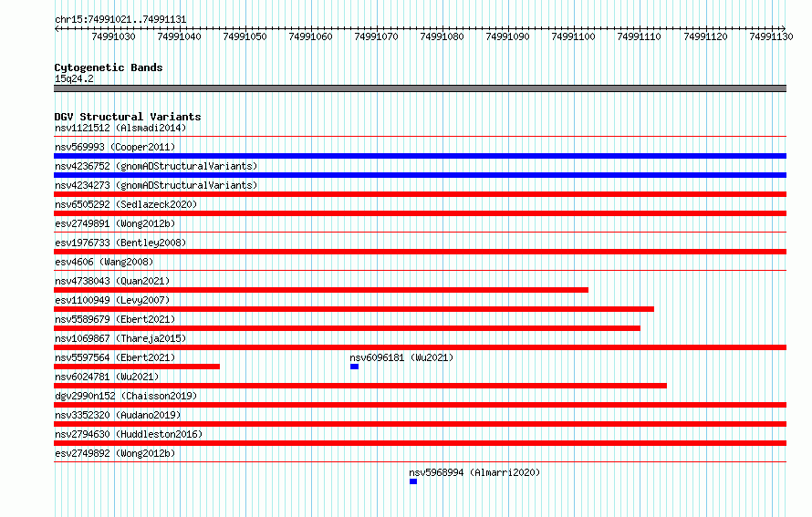Click the nsv1121512 (Alsmadi2014) variant label

(x=120, y=128)
